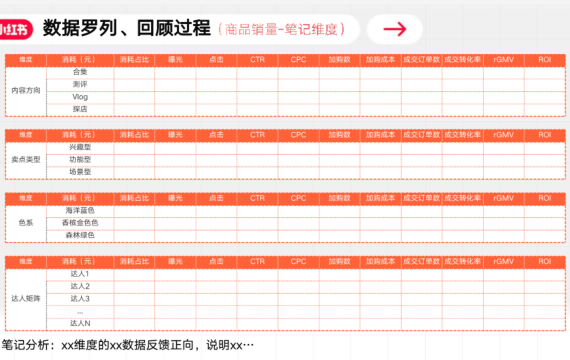Select the 合集 row label
570x360 pixels.
(x=80, y=72)
